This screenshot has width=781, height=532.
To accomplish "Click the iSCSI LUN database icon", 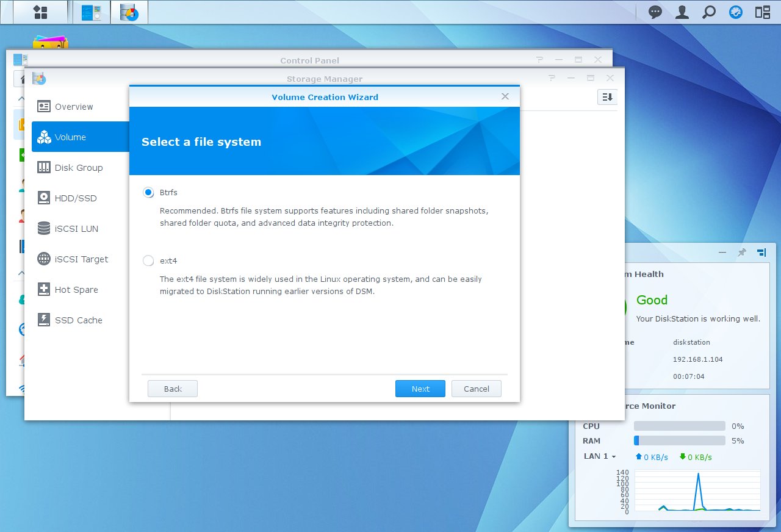I will 44,229.
